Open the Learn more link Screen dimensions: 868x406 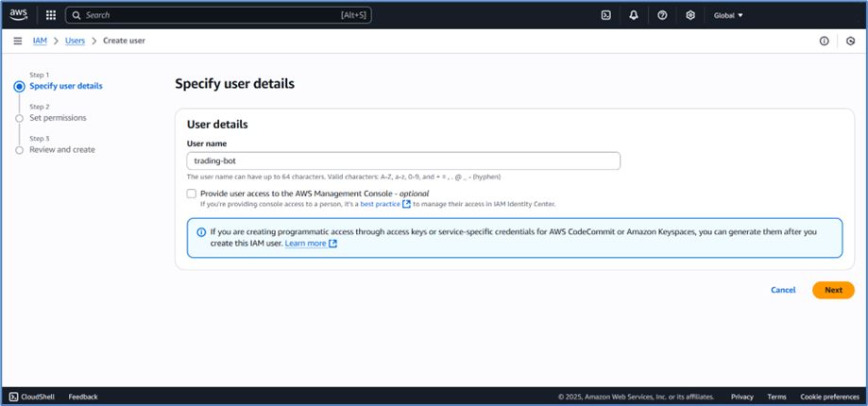click(305, 243)
